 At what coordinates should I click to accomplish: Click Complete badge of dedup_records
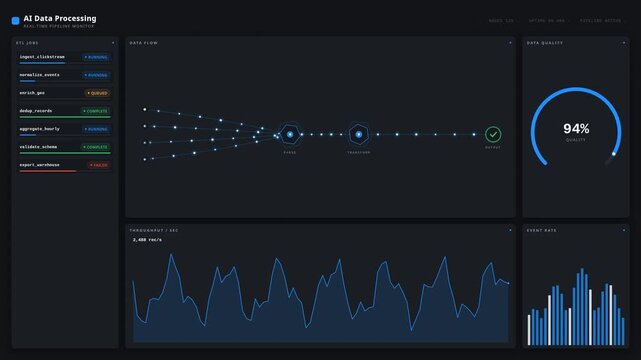[x=95, y=111]
